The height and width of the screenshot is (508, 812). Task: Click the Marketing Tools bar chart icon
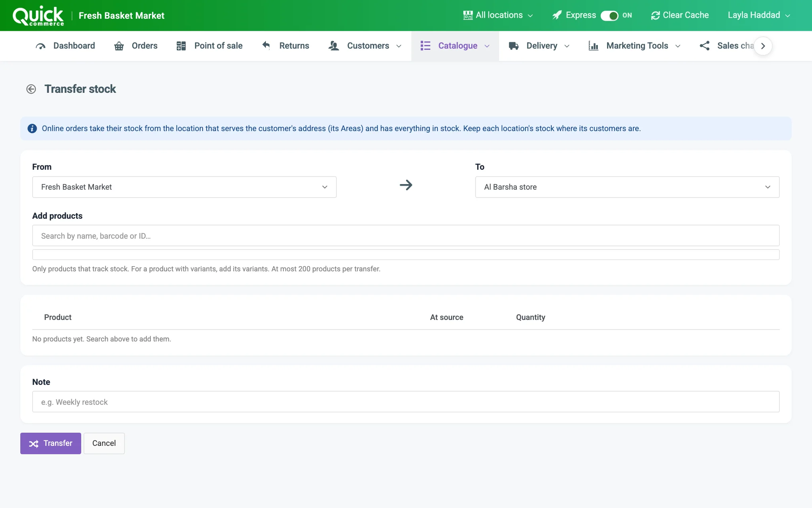pos(593,46)
